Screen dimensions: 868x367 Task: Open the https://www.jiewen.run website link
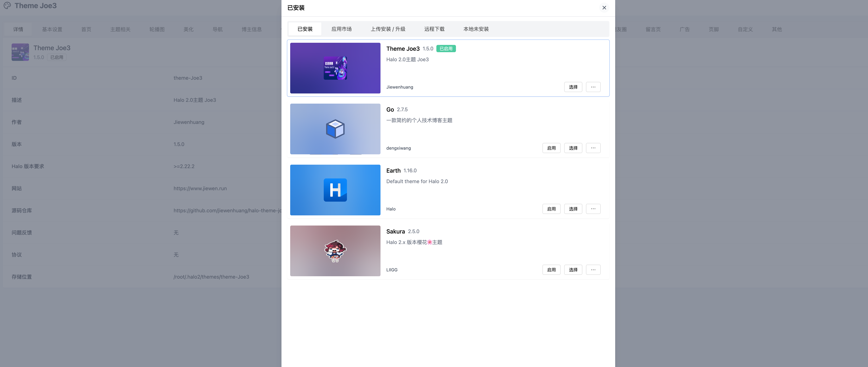[200, 189]
